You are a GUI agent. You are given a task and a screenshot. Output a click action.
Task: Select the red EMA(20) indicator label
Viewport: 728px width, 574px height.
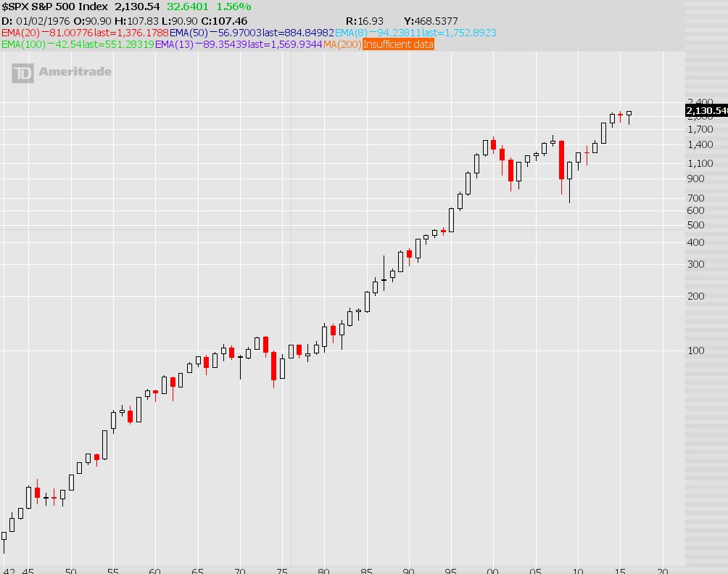click(21, 33)
